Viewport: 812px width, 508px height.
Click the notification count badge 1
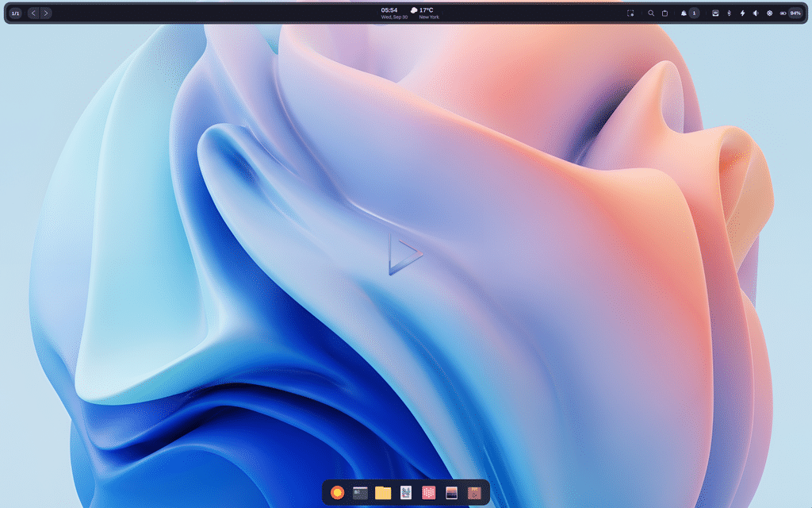point(694,13)
